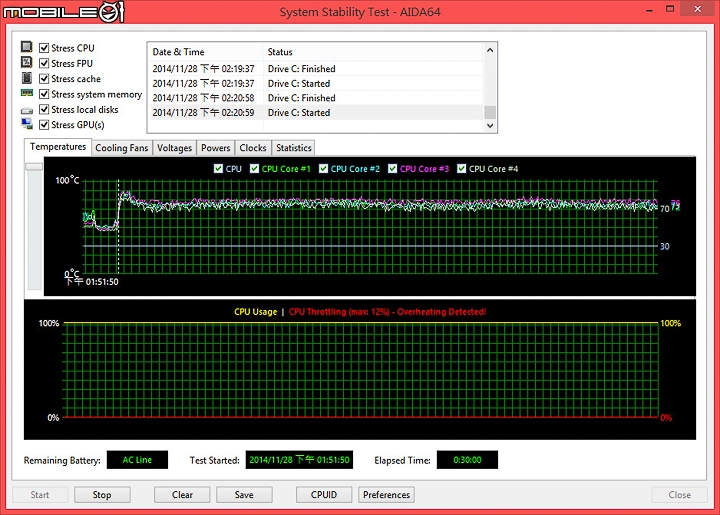This screenshot has width=720, height=515.
Task: Click the Status column header
Action: [373, 52]
